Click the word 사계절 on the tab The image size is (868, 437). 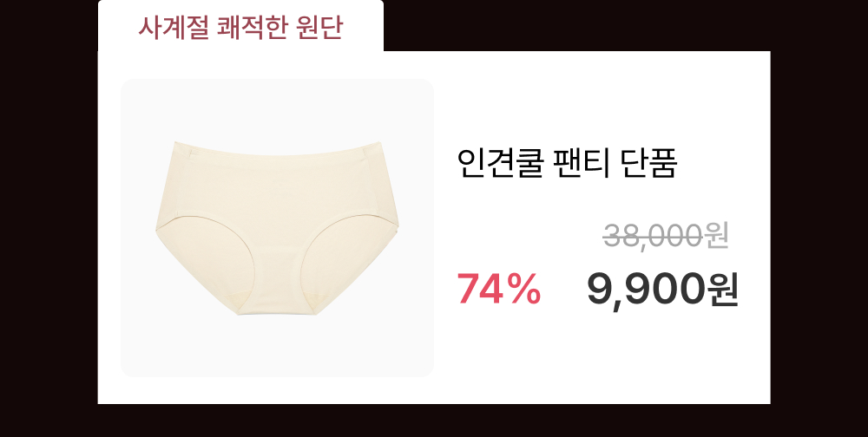click(174, 27)
